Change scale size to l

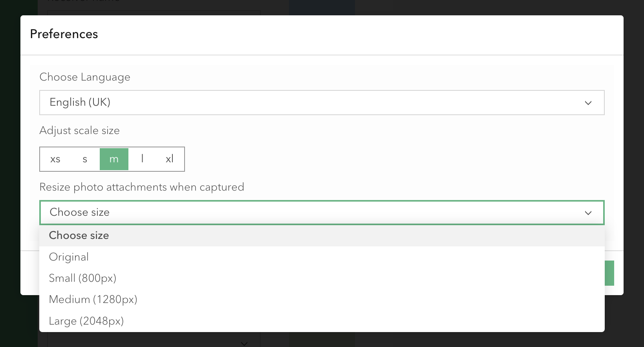point(142,159)
